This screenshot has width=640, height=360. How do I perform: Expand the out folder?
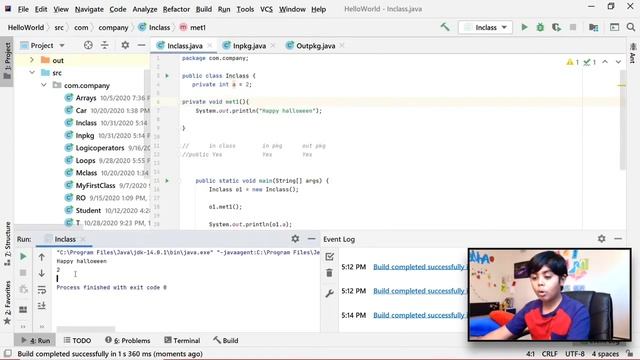pyautogui.click(x=32, y=60)
